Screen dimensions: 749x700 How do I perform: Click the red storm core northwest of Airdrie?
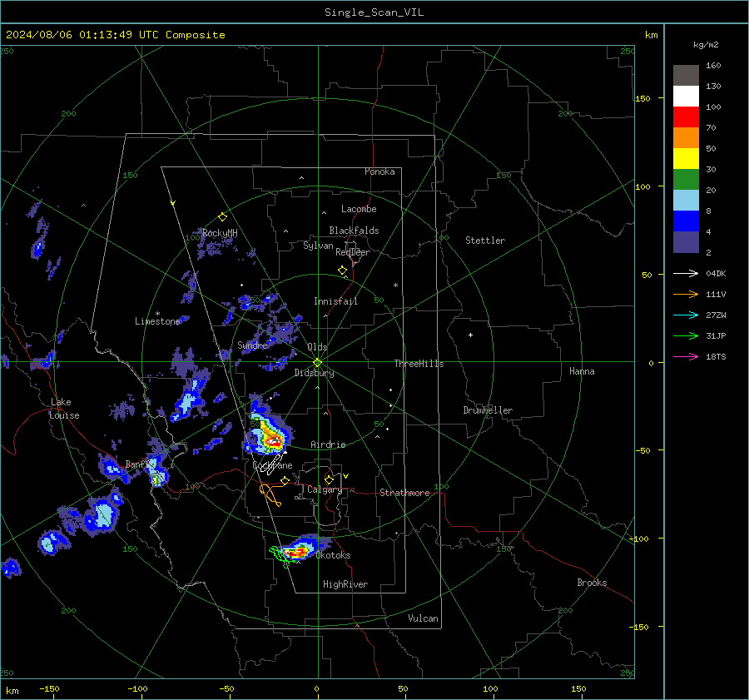pos(274,441)
